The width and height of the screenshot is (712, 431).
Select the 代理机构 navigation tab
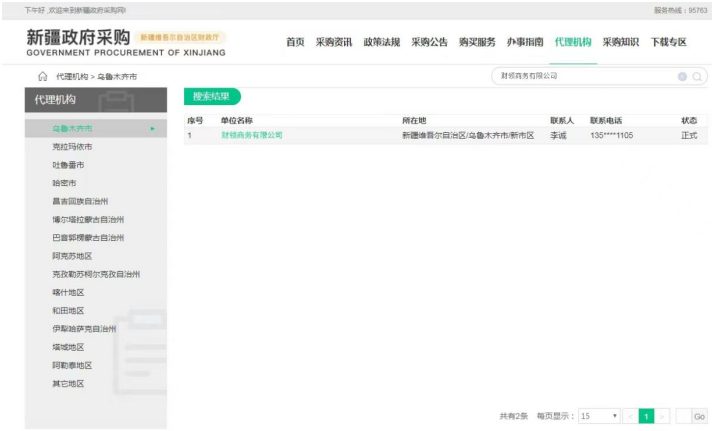coord(572,42)
